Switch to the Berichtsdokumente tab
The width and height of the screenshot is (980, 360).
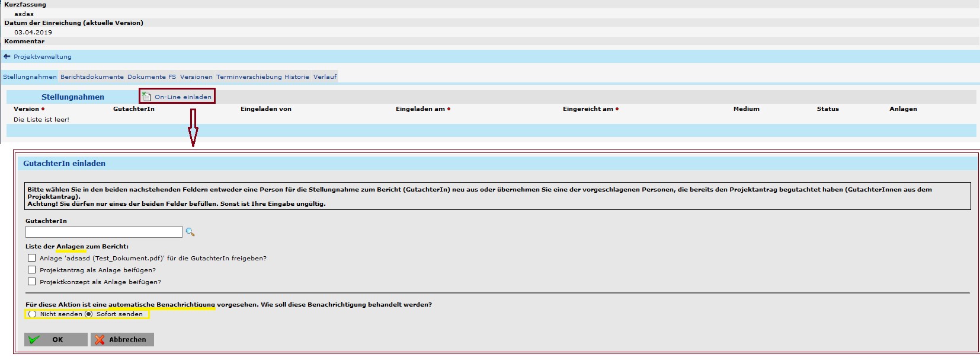92,77
